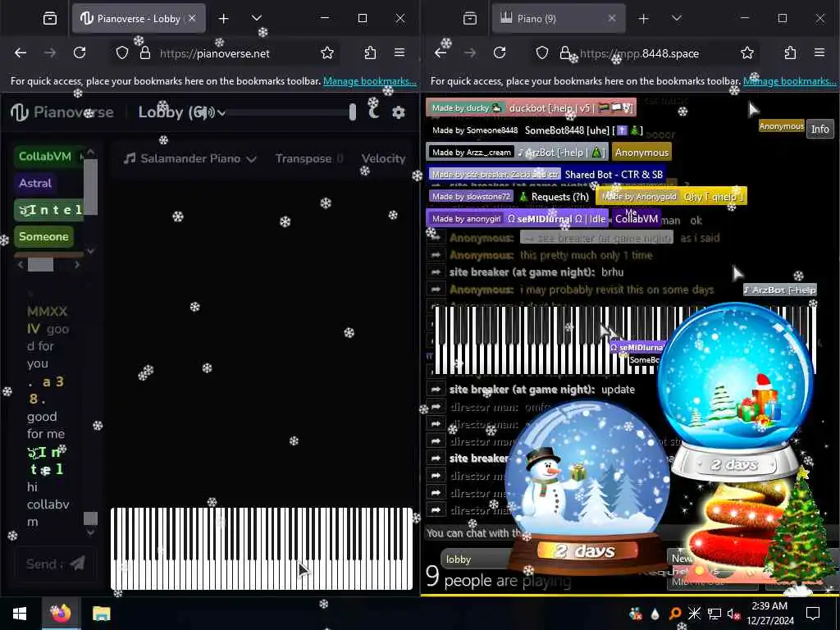This screenshot has width=840, height=630.
Task: Open Firefox View in Pianoverse window
Action: click(50, 19)
